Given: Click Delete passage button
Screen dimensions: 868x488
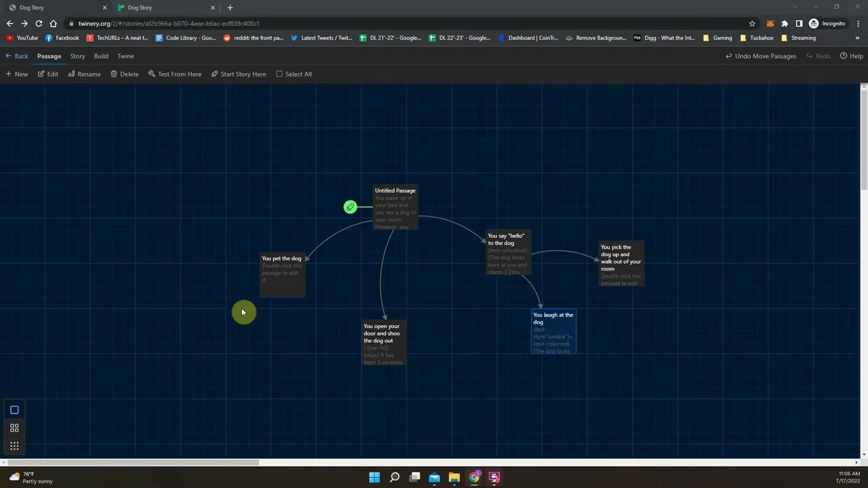Looking at the screenshot, I should coord(125,74).
